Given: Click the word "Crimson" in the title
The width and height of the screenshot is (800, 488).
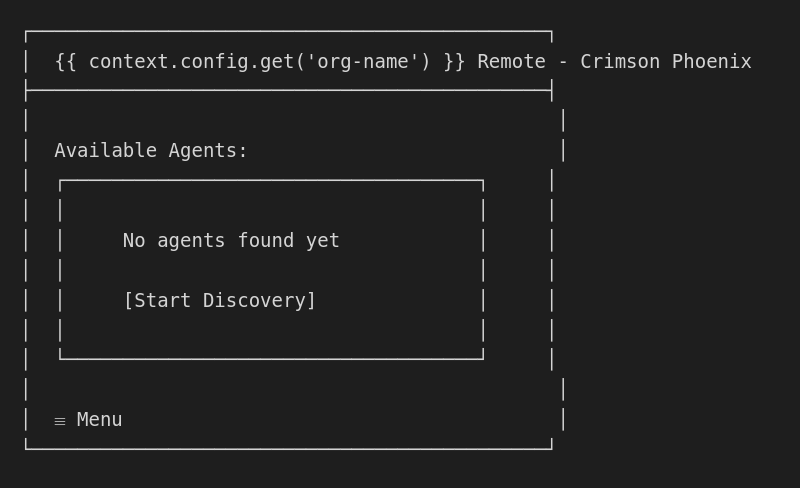Looking at the screenshot, I should 620,62.
